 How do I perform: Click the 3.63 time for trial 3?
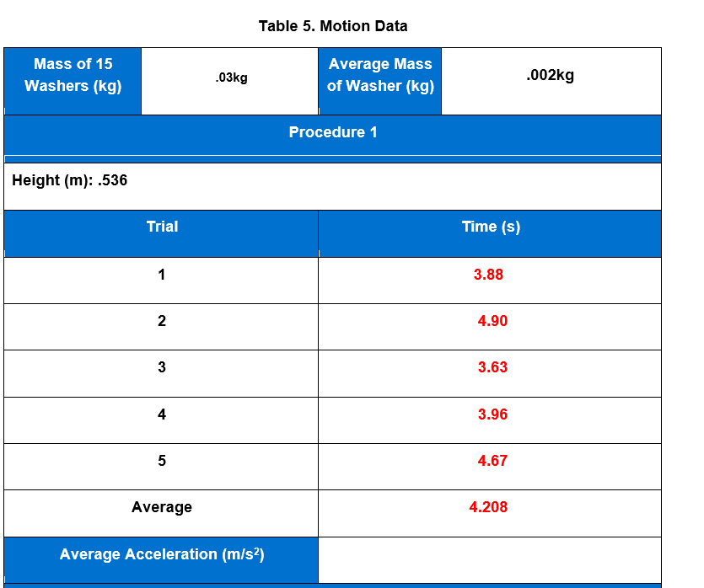(492, 367)
